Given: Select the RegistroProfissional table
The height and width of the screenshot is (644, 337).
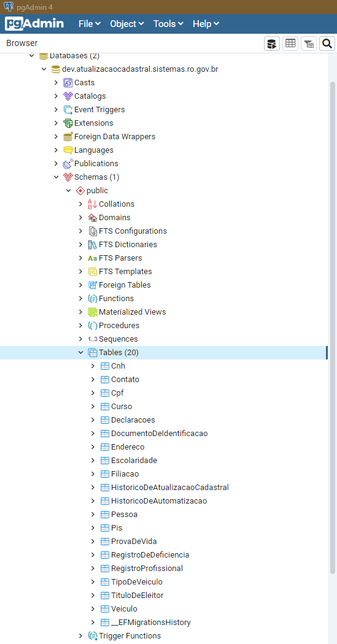Looking at the screenshot, I should pos(147,569).
